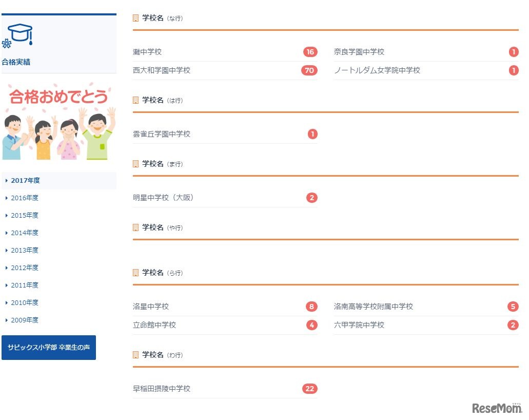Open サピックス小学部 卒業生の声
Image resolution: width=529 pixels, height=420 pixels.
[49, 348]
